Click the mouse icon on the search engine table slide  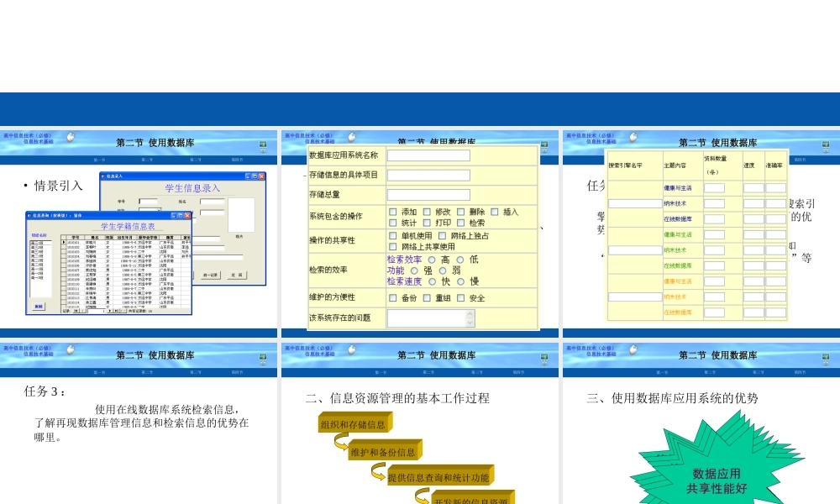pos(633,137)
